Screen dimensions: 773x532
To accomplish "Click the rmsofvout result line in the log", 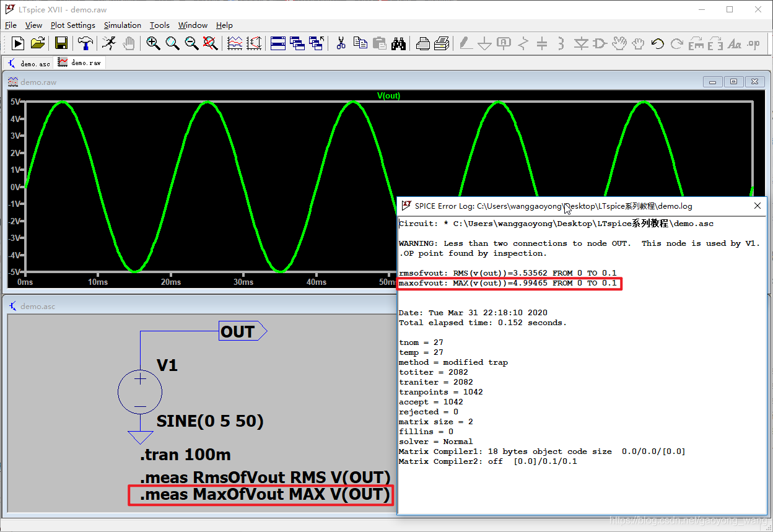I will (x=508, y=273).
